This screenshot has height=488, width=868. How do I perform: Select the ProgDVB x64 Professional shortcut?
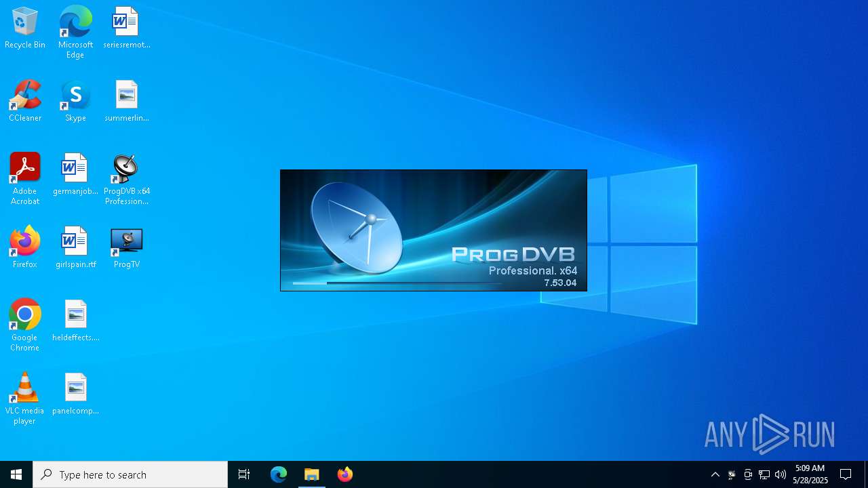click(x=126, y=179)
